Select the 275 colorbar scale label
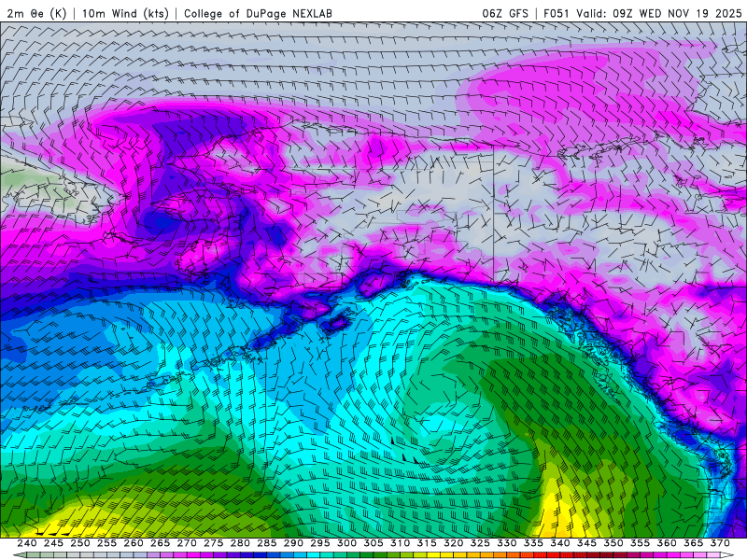Image resolution: width=747 pixels, height=560 pixels. tap(214, 543)
